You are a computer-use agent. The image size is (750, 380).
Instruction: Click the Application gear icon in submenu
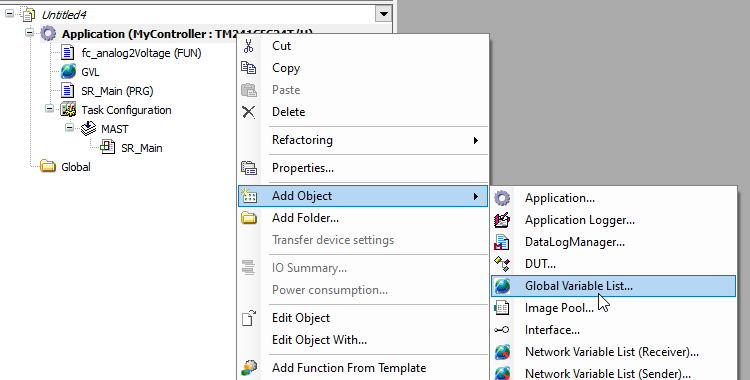tap(502, 198)
